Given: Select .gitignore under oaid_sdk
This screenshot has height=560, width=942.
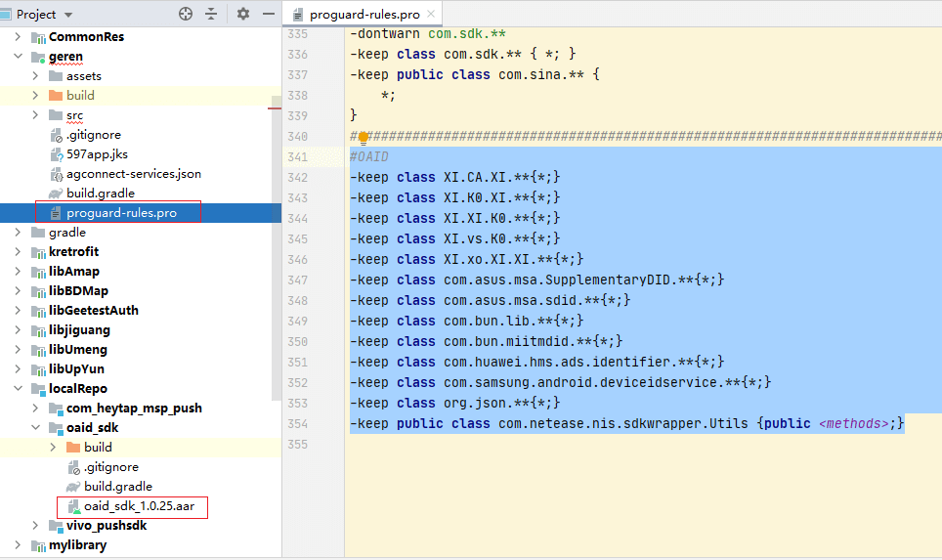Looking at the screenshot, I should click(111, 467).
